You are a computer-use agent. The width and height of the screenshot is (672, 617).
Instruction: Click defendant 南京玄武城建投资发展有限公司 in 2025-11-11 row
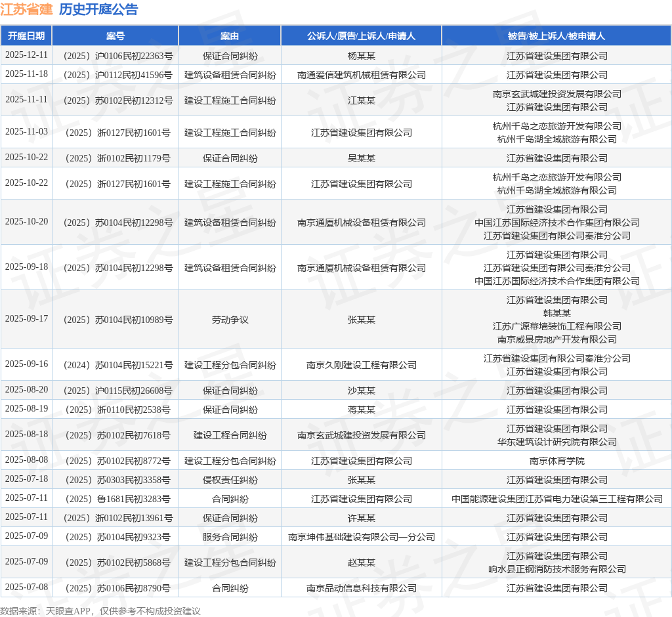(x=556, y=94)
